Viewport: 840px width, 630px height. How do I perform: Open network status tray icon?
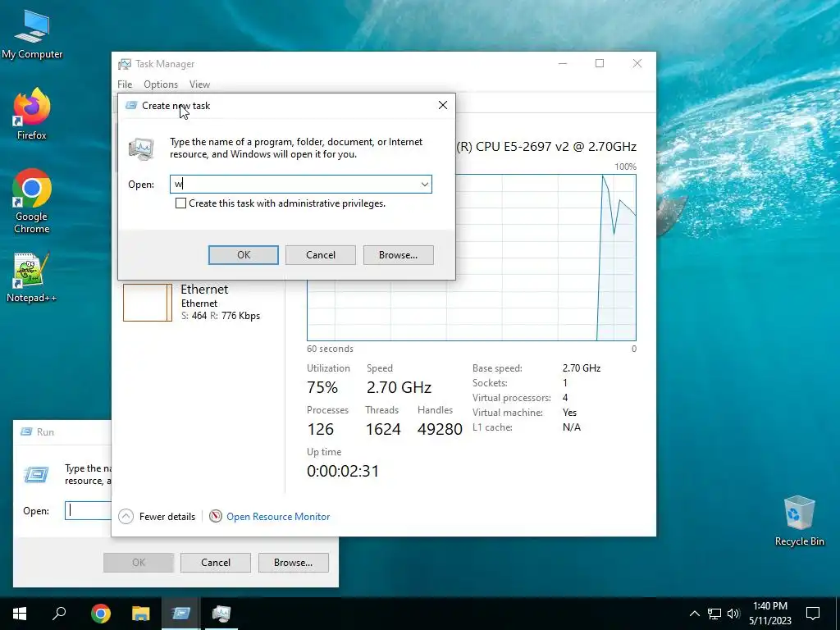click(714, 614)
